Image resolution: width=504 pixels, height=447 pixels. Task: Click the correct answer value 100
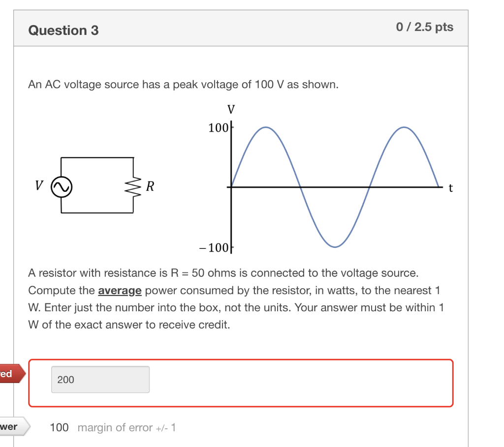(x=59, y=427)
